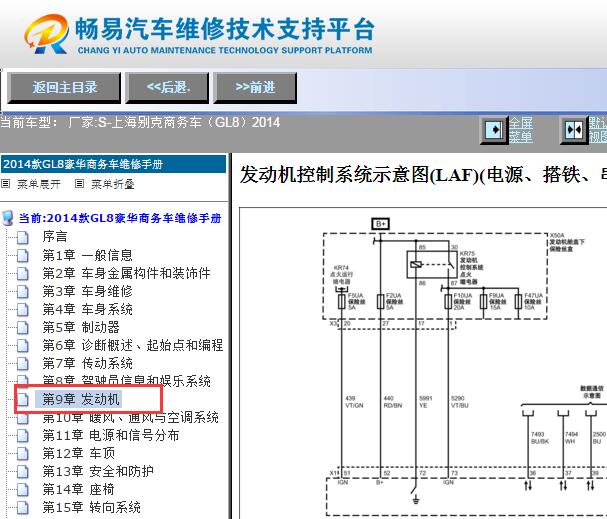
Task: Open 第6章 诊断概述、起始点和编程
Action: point(133,345)
